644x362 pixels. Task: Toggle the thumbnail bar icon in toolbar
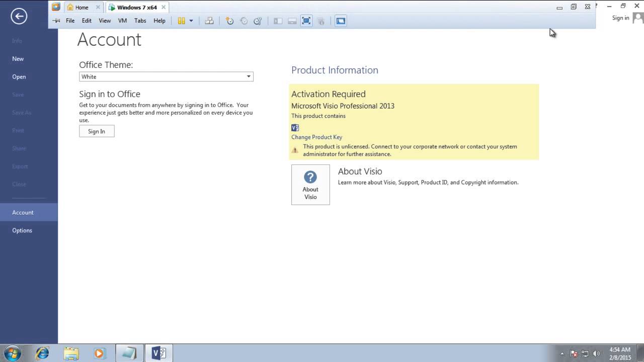[292, 21]
